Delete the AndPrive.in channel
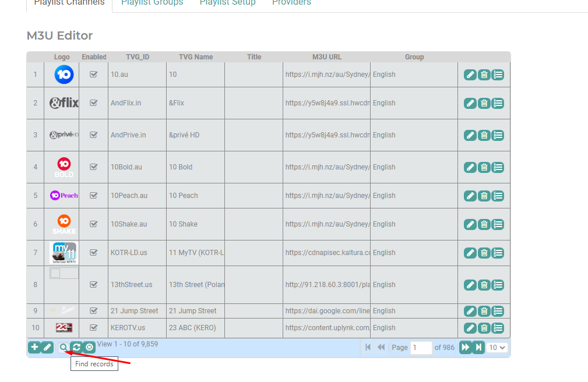This screenshot has height=382, width=588. point(484,135)
